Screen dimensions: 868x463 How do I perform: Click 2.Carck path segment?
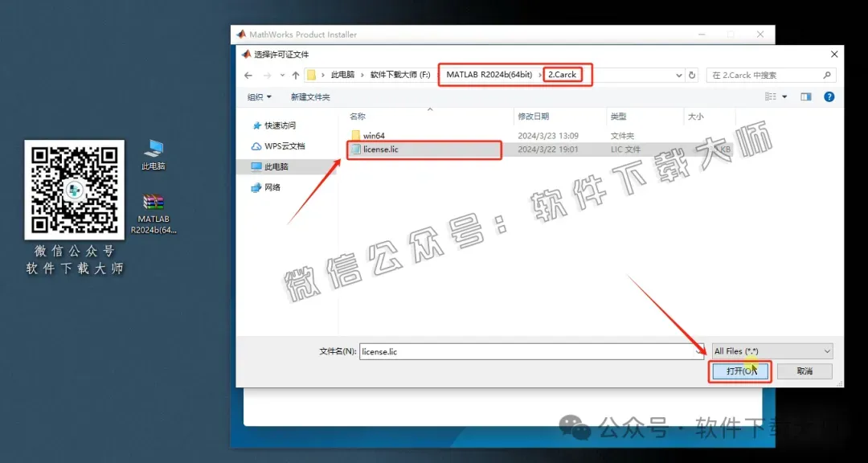coord(563,75)
